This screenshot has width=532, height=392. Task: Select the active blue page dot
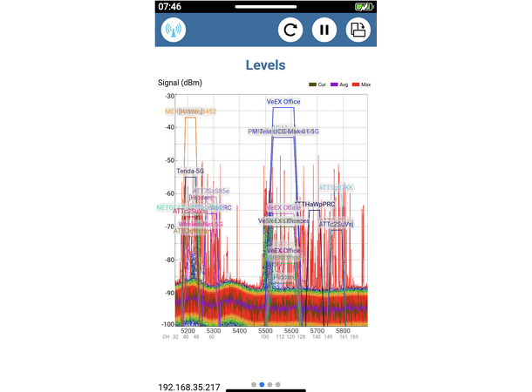[x=262, y=384]
